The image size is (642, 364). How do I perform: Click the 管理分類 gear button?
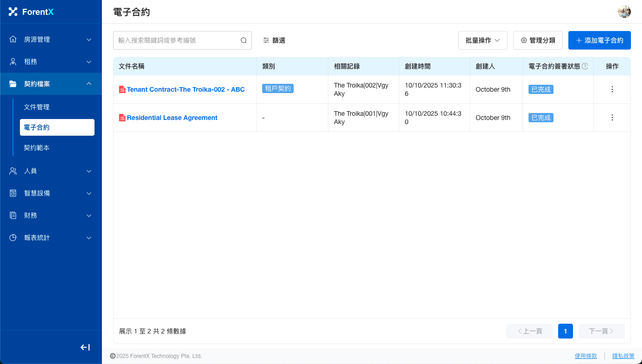[538, 40]
